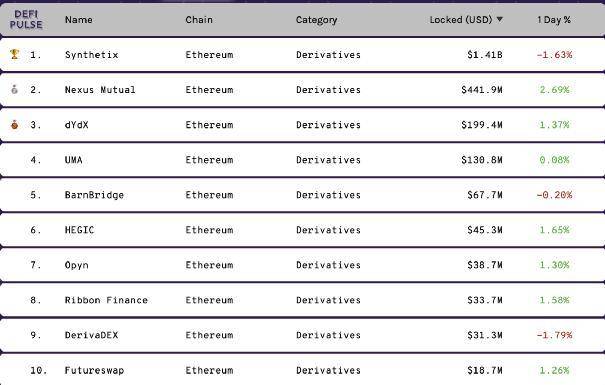Click the bronze medal icon beside dYdX
605x385 pixels.
pos(15,125)
